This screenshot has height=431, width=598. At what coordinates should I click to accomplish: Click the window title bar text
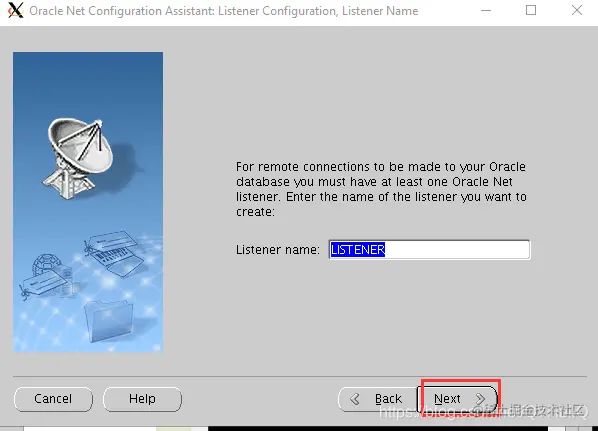pyautogui.click(x=223, y=11)
